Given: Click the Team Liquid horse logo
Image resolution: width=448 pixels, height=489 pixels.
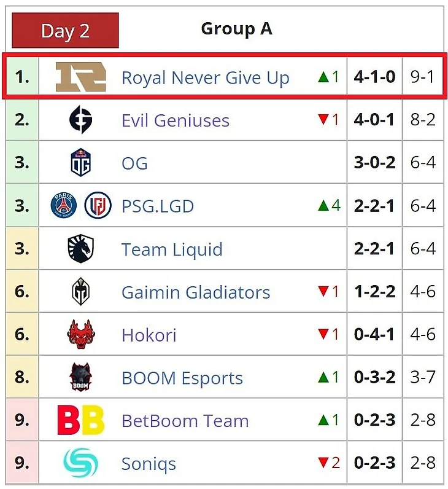Looking at the screenshot, I should click(81, 249).
